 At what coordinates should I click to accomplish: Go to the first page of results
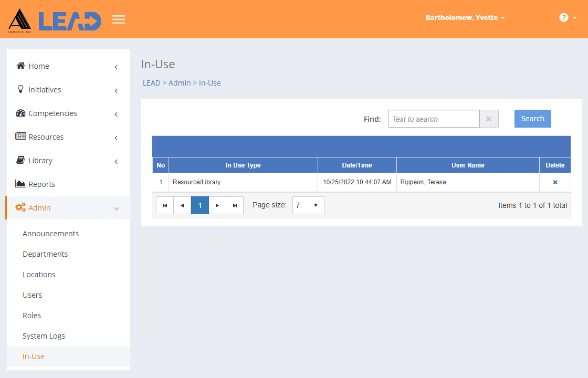pyautogui.click(x=165, y=205)
